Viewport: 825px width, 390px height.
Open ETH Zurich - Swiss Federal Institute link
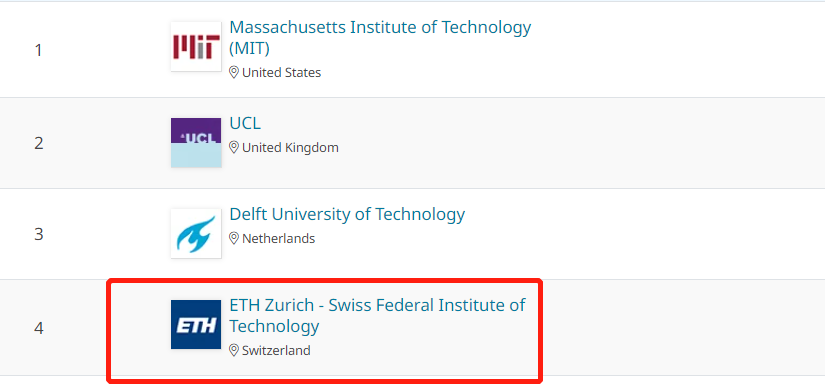(378, 315)
